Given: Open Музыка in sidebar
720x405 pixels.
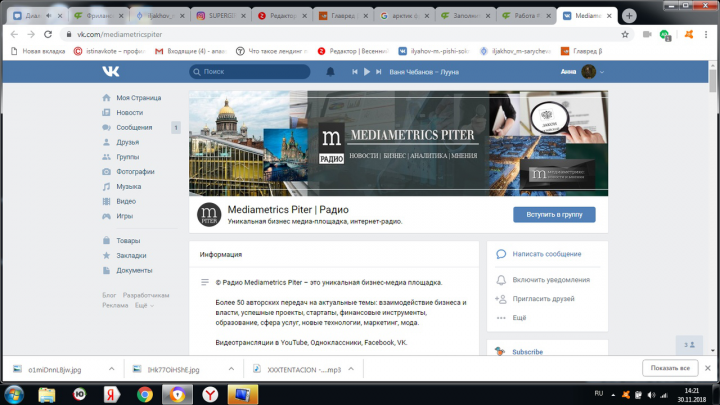Looking at the screenshot, I should point(129,186).
